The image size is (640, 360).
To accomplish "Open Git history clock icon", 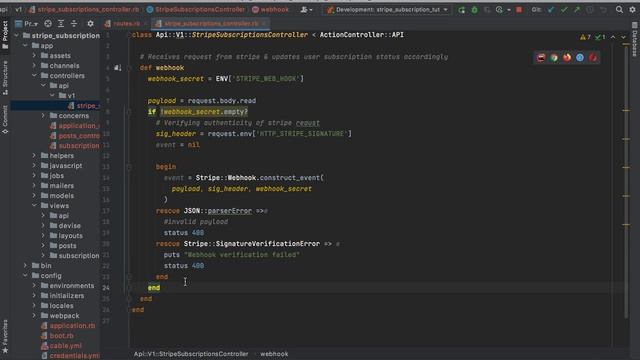I will point(590,9).
